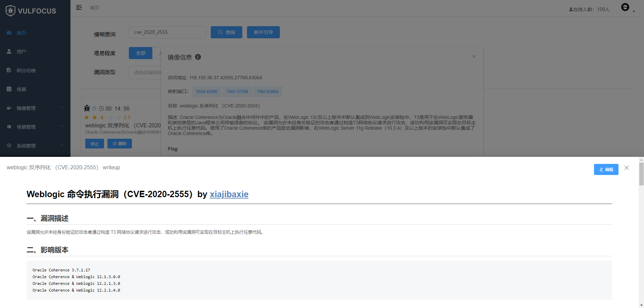The width and height of the screenshot is (644, 308).
Task: Click the clock countdown icon on card
Action: coord(101,108)
